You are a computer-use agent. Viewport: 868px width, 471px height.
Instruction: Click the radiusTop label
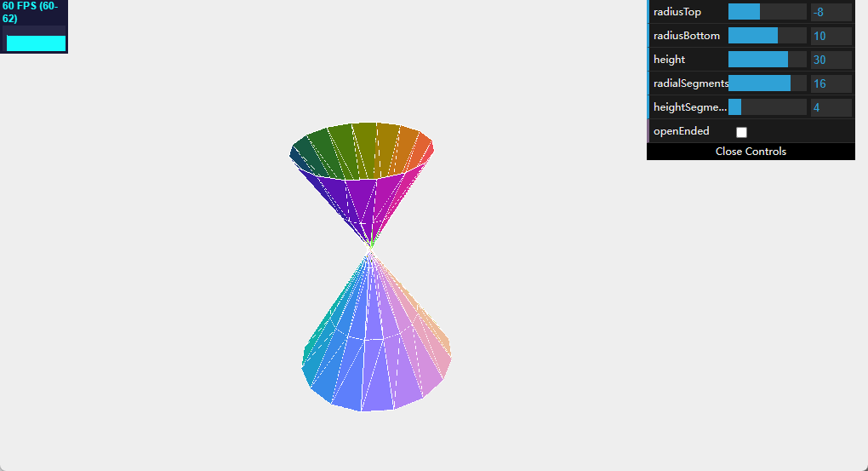click(677, 12)
